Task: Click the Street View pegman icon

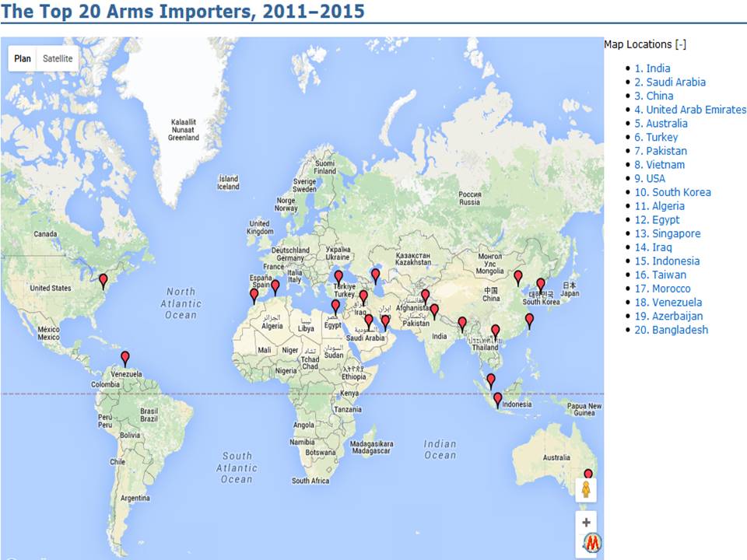Action: pyautogui.click(x=586, y=489)
